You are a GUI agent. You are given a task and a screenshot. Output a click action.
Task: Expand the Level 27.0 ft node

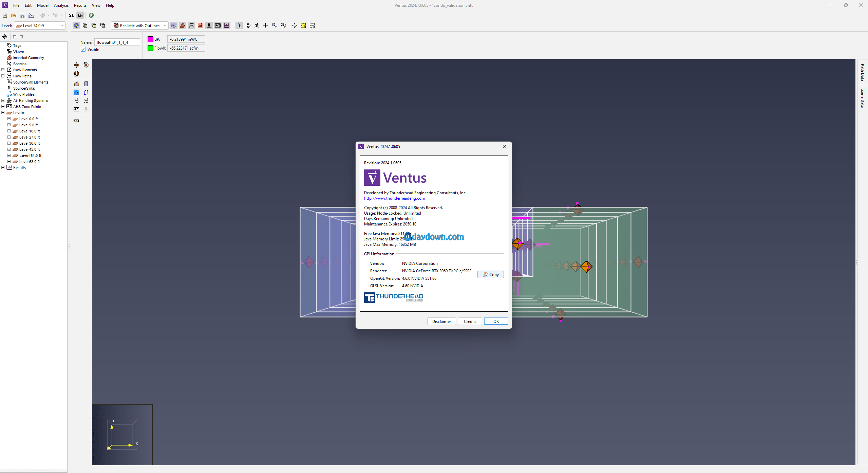9,137
